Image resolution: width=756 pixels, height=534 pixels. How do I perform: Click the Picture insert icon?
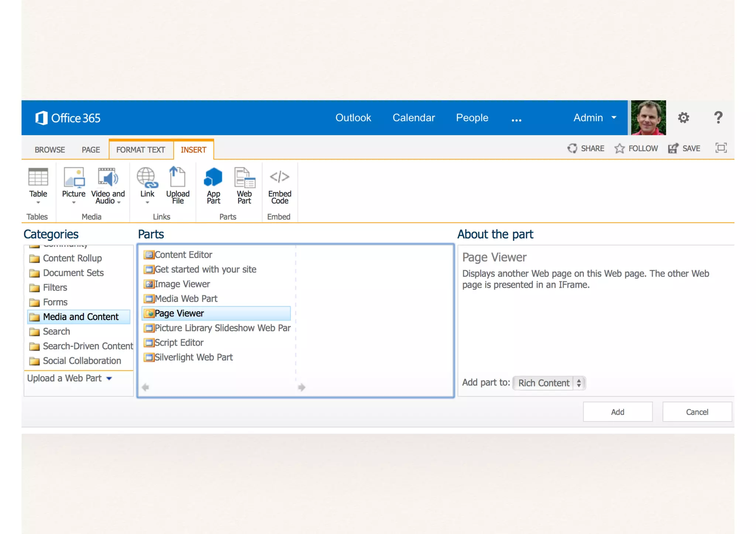point(73,178)
